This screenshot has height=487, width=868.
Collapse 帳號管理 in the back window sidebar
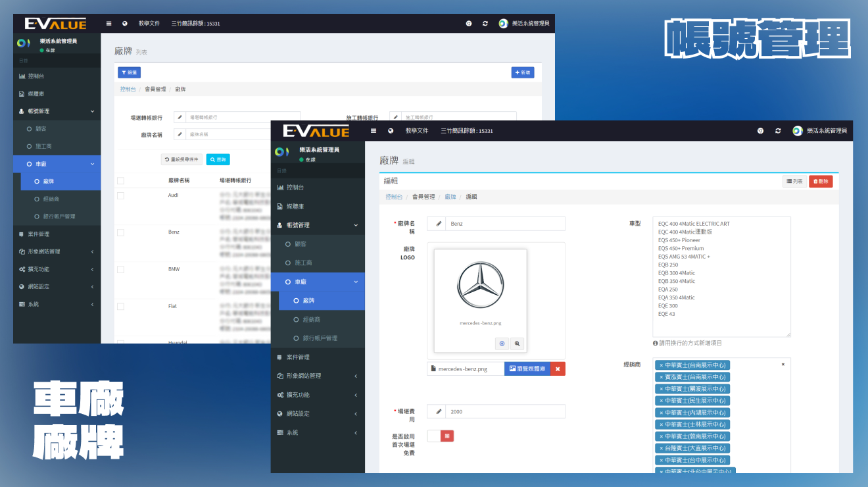tap(57, 111)
